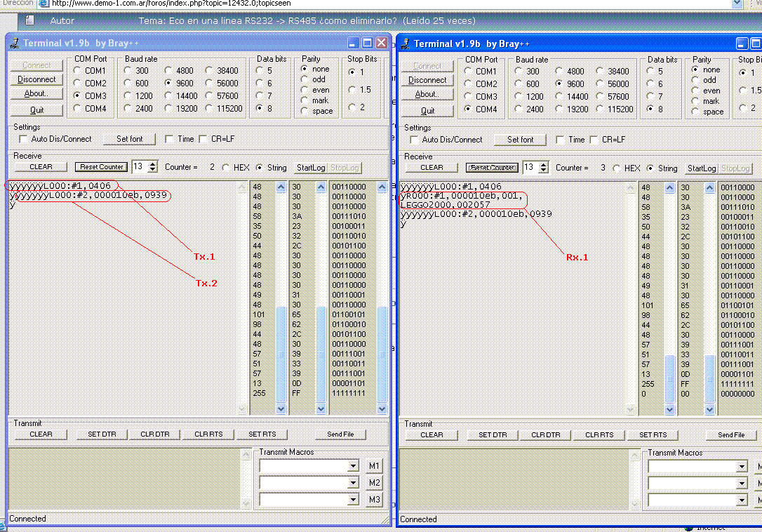Image resolution: width=762 pixels, height=532 pixels.
Task: Open M3 macro dropdown in left window
Action: click(x=354, y=500)
